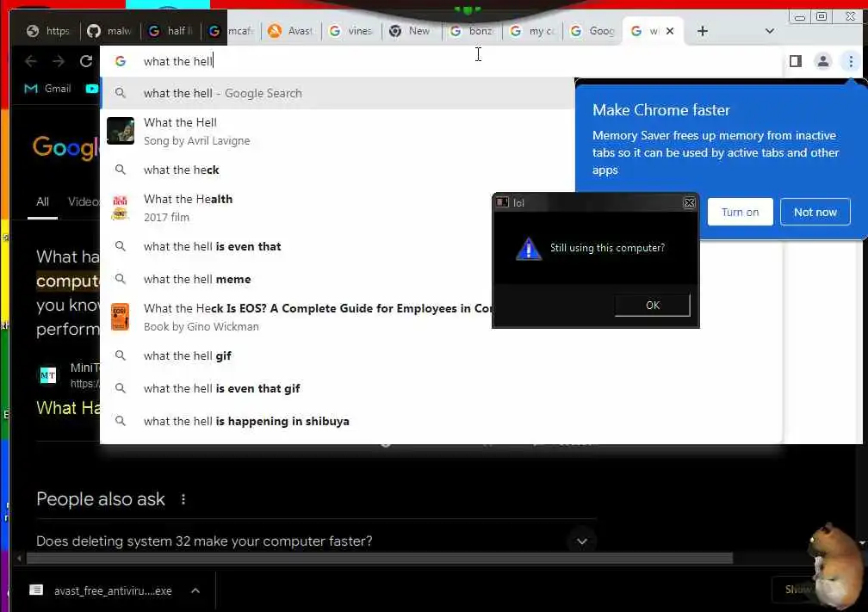Select 'What the Hell' Avril Lavigne suggestion

[338, 131]
